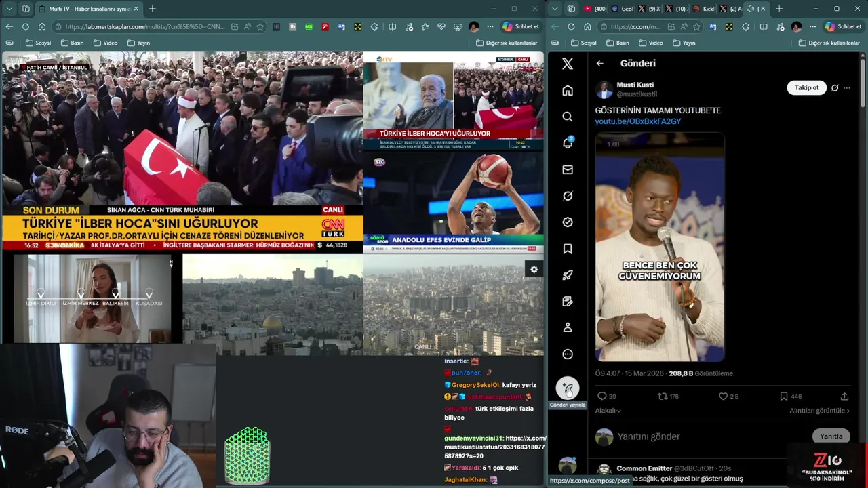Open Grok icon in X sidebar
Image resolution: width=868 pixels, height=488 pixels.
click(568, 196)
